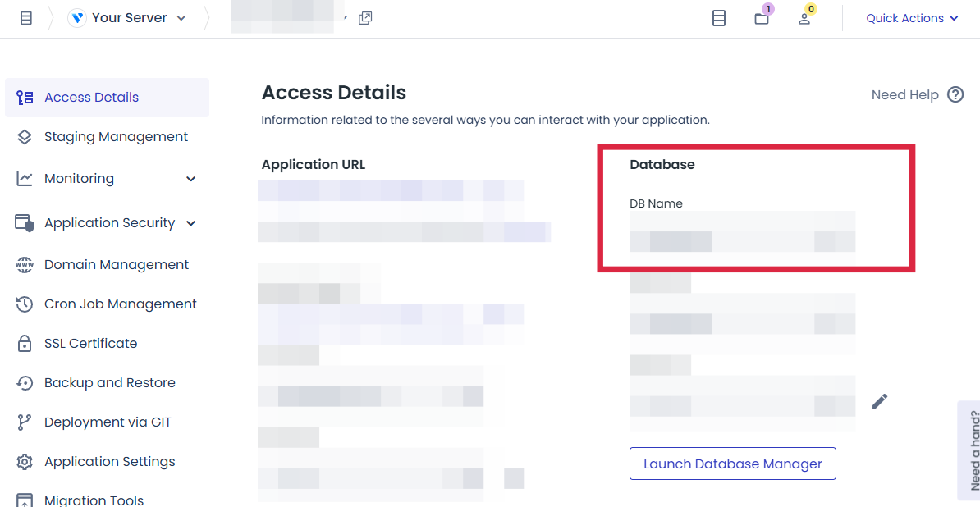Image resolution: width=980 pixels, height=507 pixels.
Task: Select Access Details in the sidebar
Action: 107,98
